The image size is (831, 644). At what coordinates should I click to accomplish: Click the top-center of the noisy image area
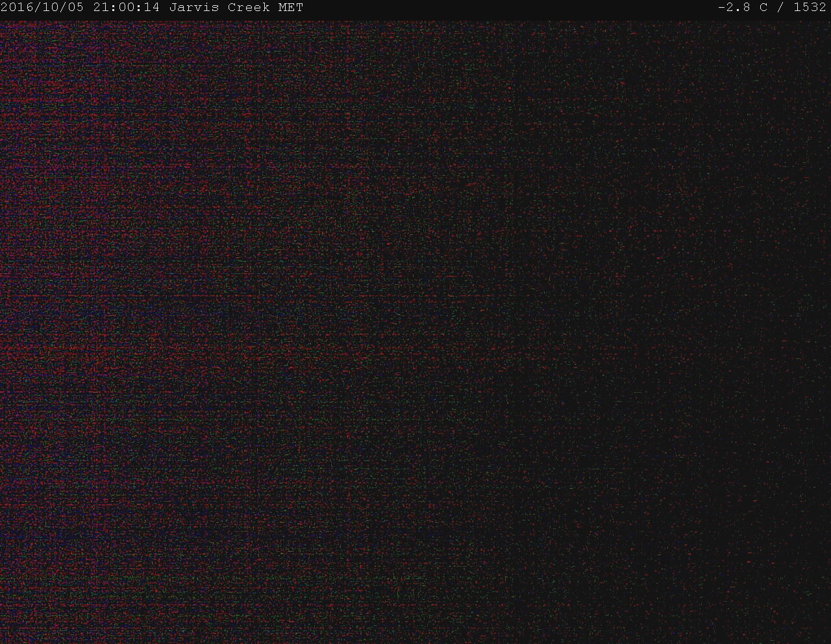coord(415,29)
